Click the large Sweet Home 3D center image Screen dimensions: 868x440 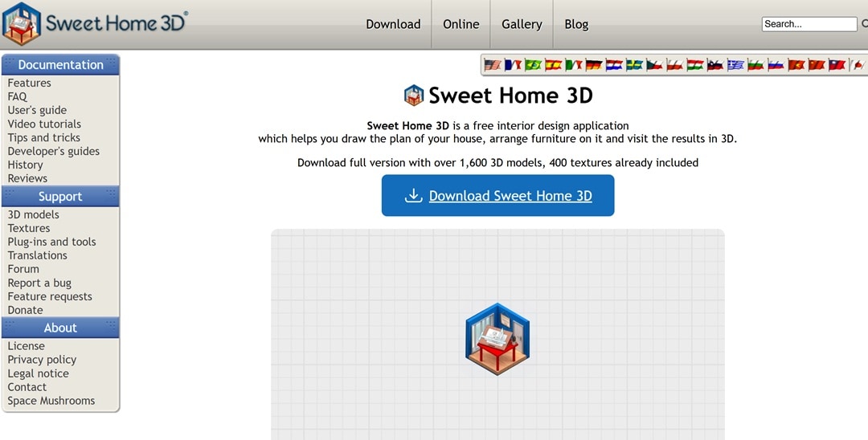[497, 339]
